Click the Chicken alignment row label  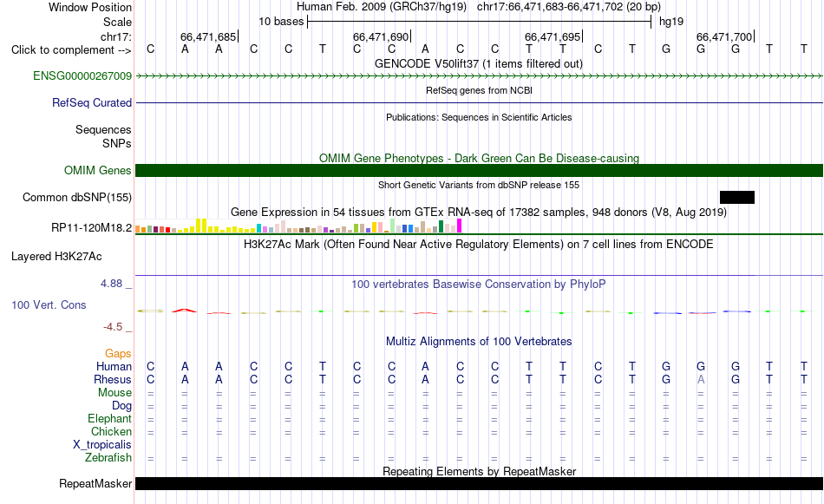coord(111,431)
